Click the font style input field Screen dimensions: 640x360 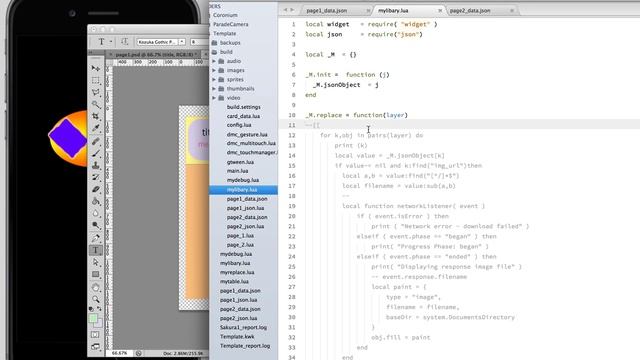tap(199, 42)
